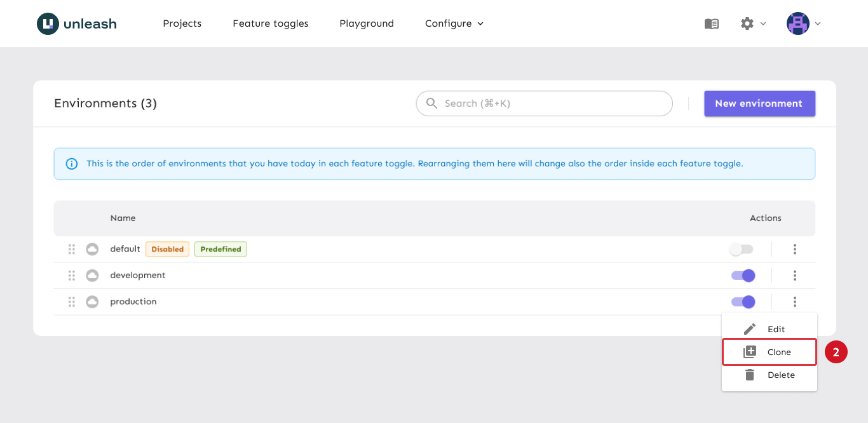The width and height of the screenshot is (868, 423).
Task: Click the drag handle for production environment
Action: coord(72,302)
